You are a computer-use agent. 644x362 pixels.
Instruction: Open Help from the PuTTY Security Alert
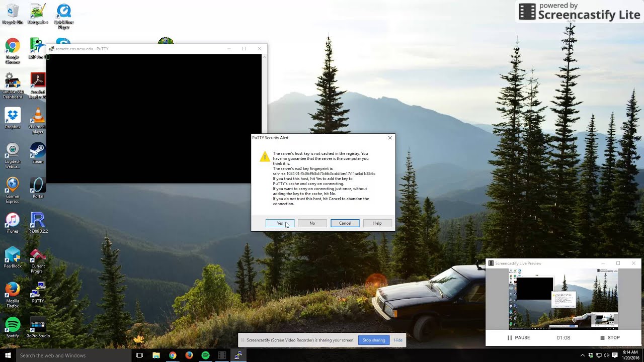tap(377, 223)
